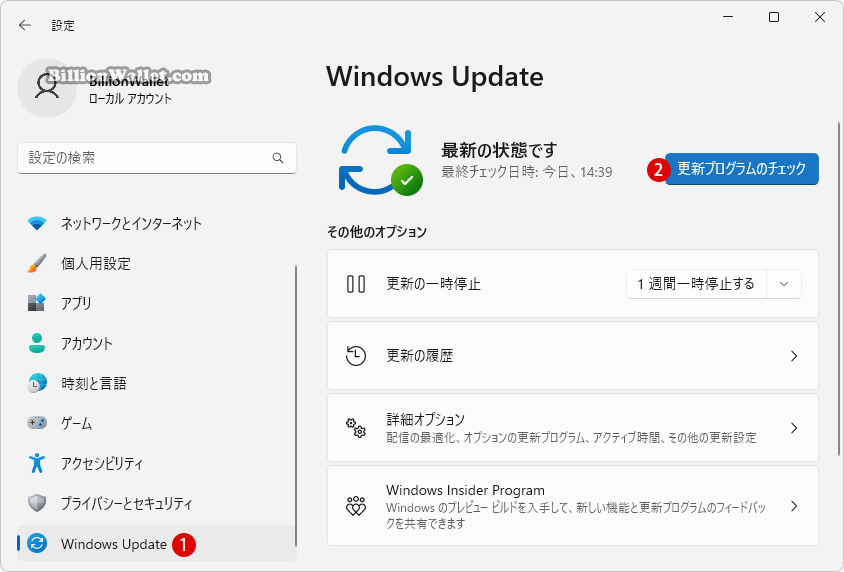Click the Privacy shield icon

(37, 503)
